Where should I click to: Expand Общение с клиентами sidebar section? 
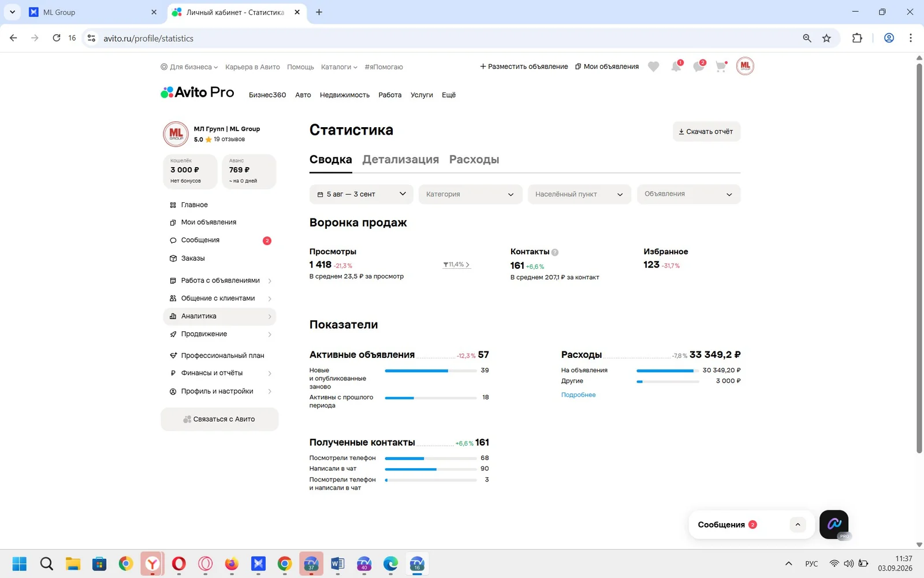tap(220, 299)
